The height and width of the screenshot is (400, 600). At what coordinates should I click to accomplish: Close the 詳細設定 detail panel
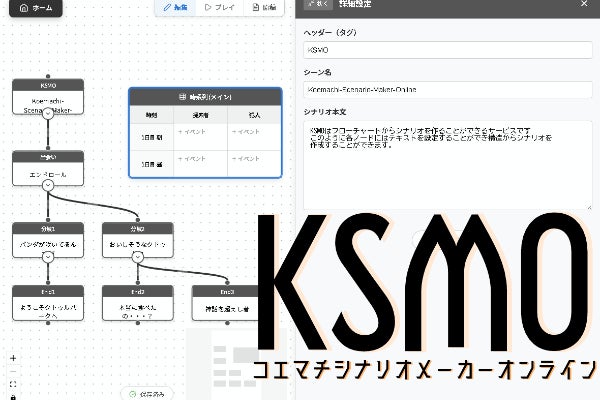[584, 4]
